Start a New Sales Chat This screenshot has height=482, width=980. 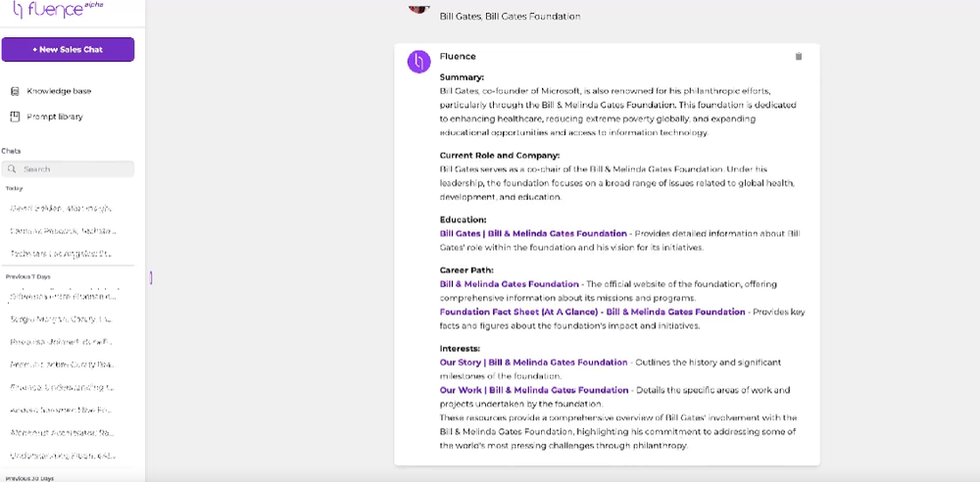[68, 49]
